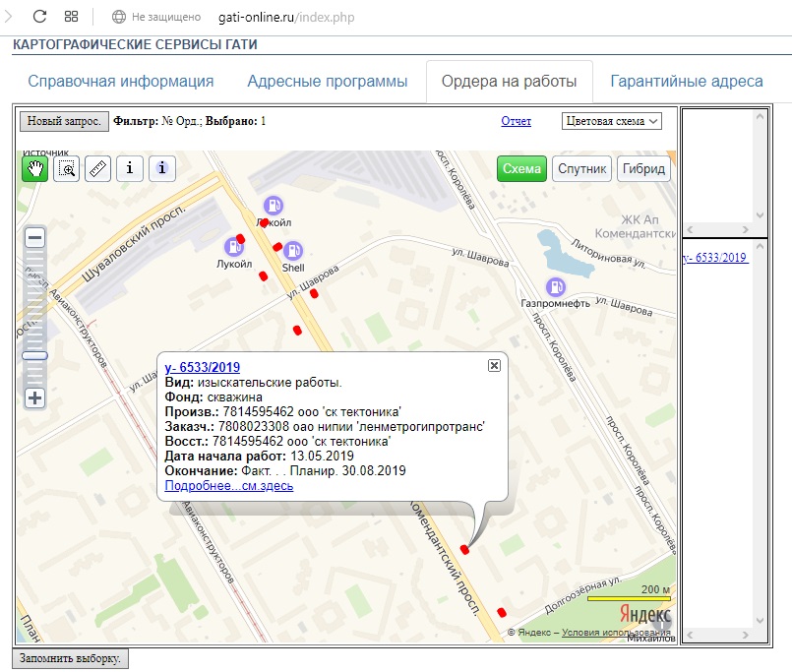
Task: Switch map to Спутник view
Action: coord(581,168)
